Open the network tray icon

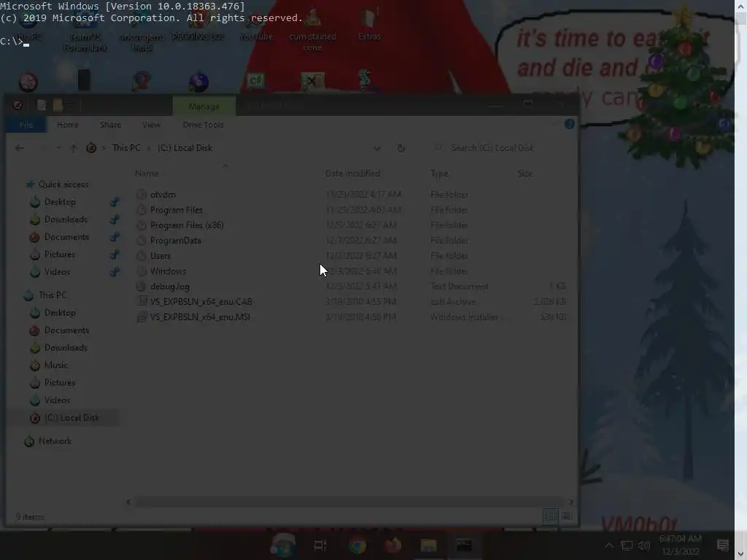627,545
